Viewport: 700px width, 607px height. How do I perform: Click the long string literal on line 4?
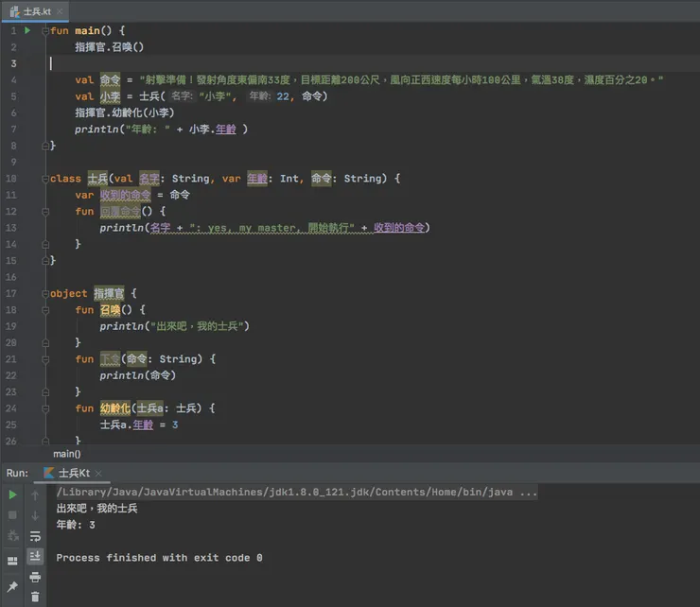click(401, 79)
